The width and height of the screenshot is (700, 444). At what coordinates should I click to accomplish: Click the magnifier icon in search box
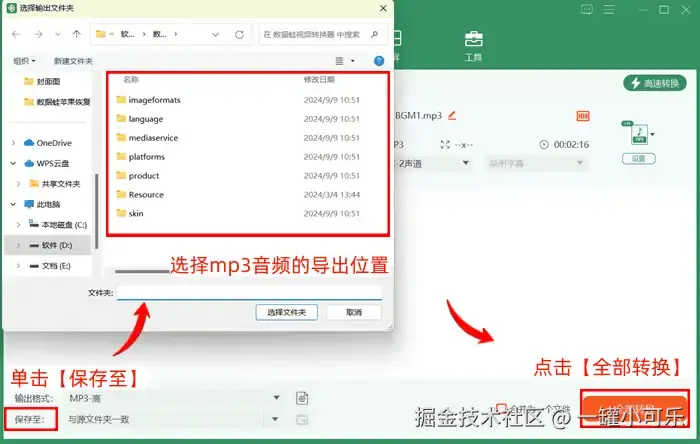[x=374, y=34]
